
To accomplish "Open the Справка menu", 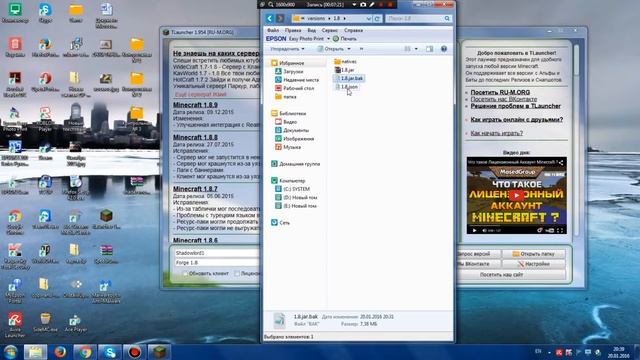I will (x=353, y=30).
